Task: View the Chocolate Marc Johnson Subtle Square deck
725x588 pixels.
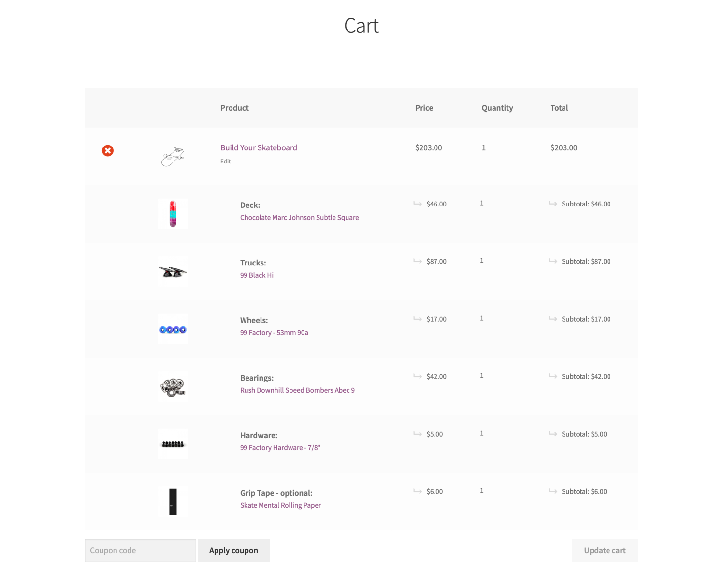Action: [x=299, y=217]
